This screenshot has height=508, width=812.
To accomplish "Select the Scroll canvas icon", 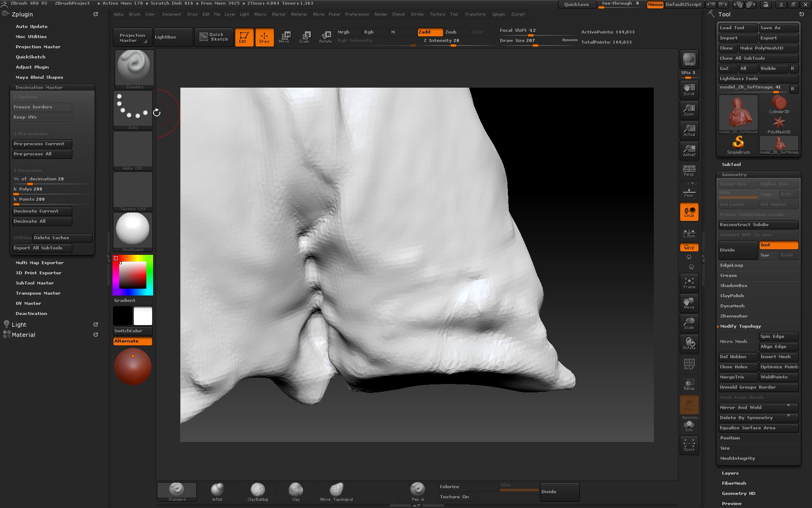I will (x=689, y=89).
